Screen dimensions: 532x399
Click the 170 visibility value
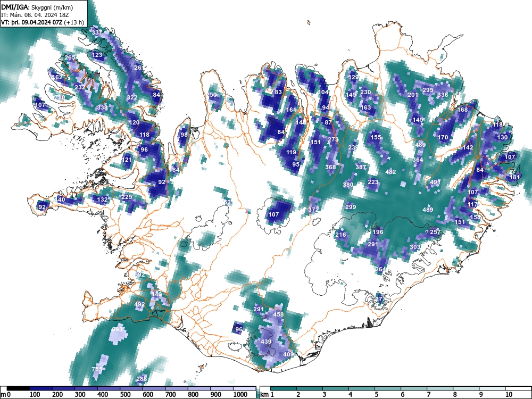click(x=443, y=137)
